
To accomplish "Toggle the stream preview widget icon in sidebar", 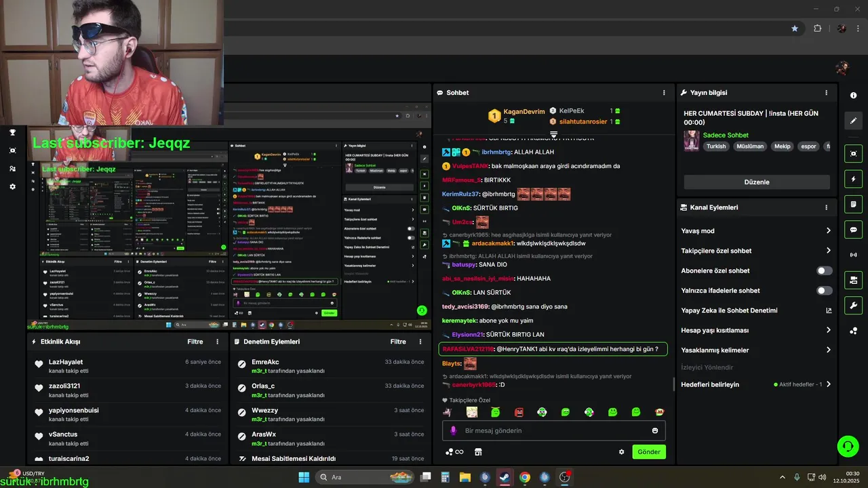I will pyautogui.click(x=853, y=154).
